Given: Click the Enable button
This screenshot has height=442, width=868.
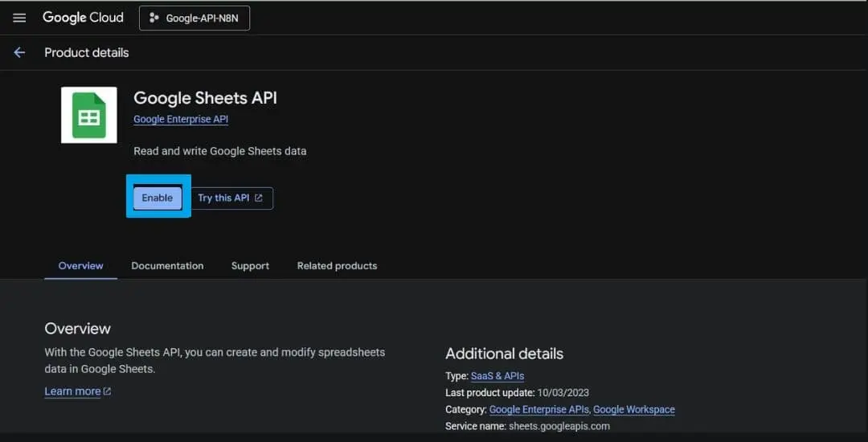Looking at the screenshot, I should [158, 198].
